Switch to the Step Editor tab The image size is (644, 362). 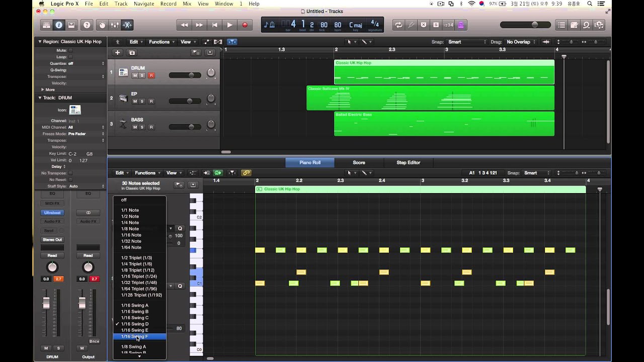tap(408, 162)
